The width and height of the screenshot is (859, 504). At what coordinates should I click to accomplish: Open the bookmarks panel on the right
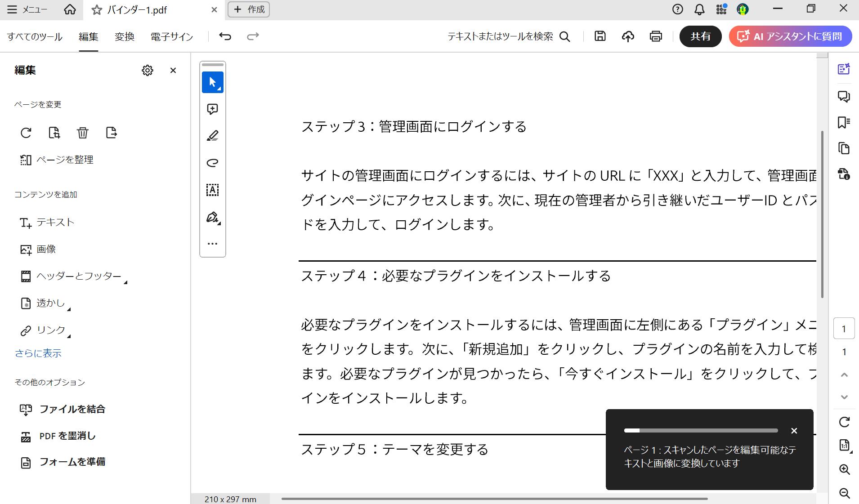coord(845,122)
